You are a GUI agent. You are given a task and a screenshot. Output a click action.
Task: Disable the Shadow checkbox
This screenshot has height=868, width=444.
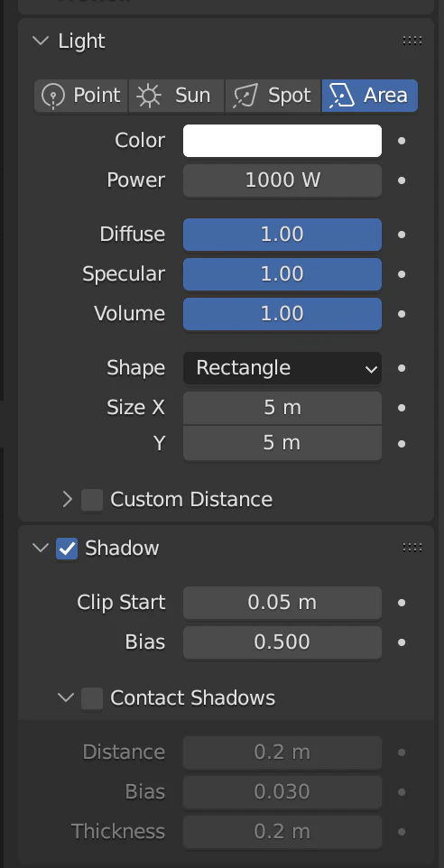(67, 549)
